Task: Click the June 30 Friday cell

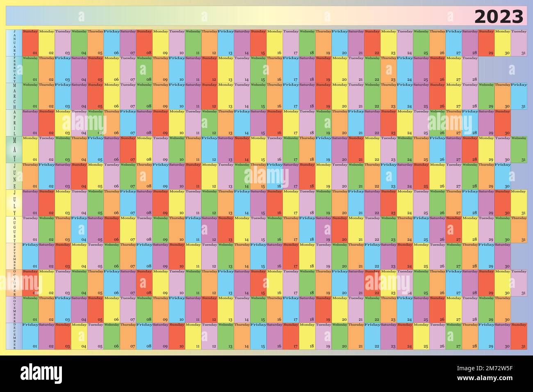Action: (x=503, y=176)
